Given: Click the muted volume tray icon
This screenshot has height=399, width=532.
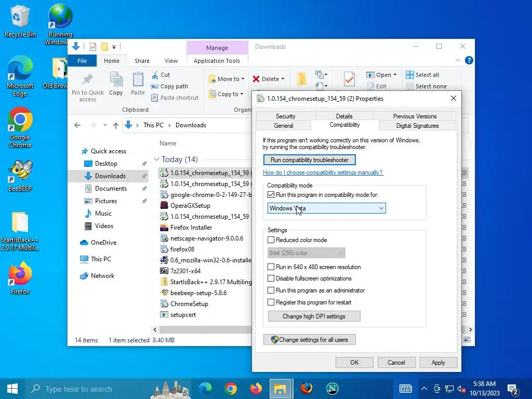Looking at the screenshot, I should point(461,389).
